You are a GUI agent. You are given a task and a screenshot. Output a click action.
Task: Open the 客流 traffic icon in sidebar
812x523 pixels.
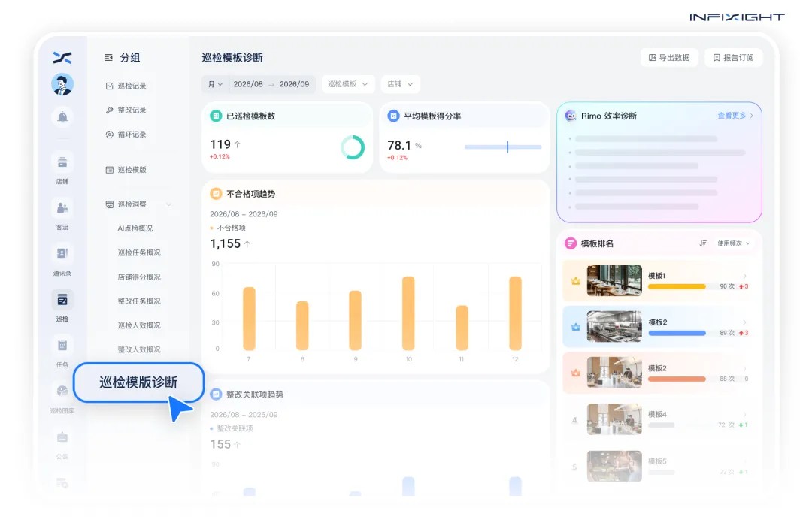(x=62, y=208)
